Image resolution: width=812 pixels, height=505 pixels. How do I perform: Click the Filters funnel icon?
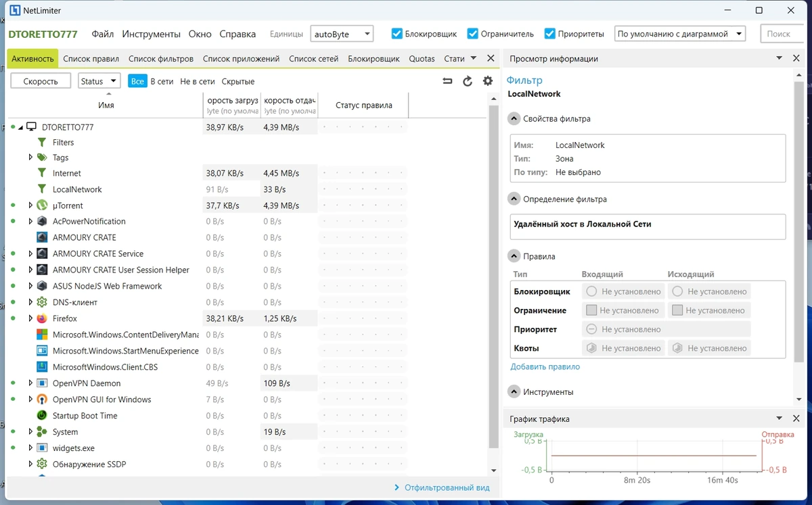pyautogui.click(x=42, y=143)
